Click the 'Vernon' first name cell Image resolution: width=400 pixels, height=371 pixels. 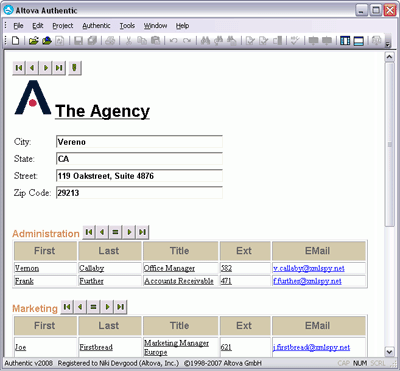pos(45,268)
